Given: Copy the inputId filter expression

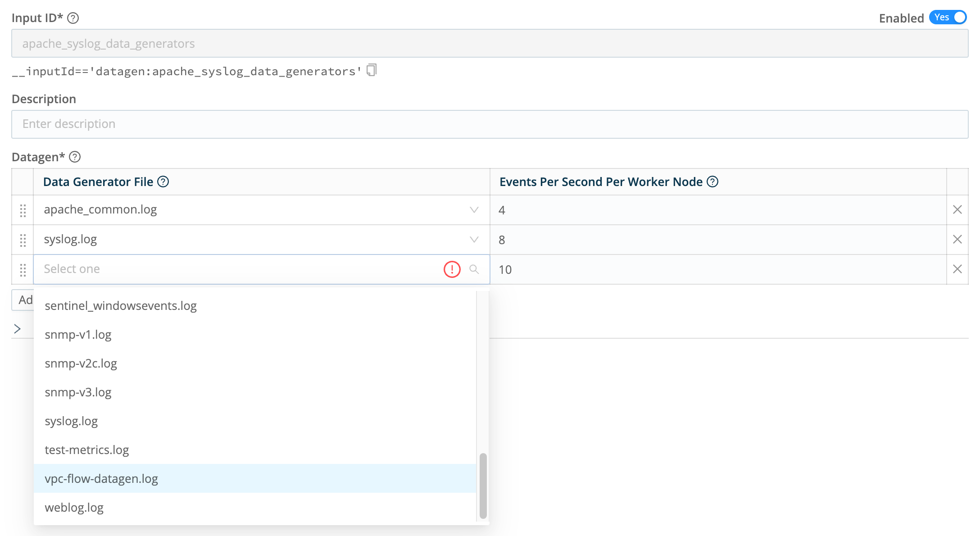Looking at the screenshot, I should [x=371, y=70].
